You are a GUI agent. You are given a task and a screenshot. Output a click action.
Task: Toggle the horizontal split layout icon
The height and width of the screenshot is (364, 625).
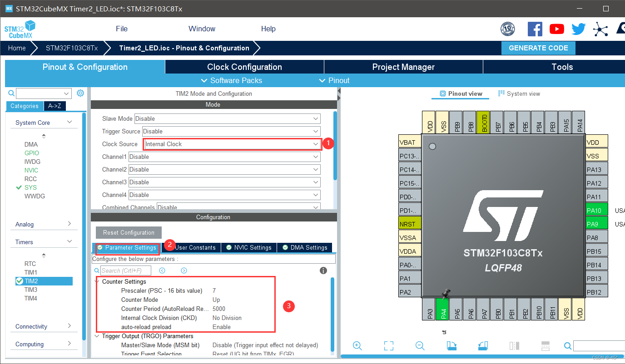pos(546,346)
